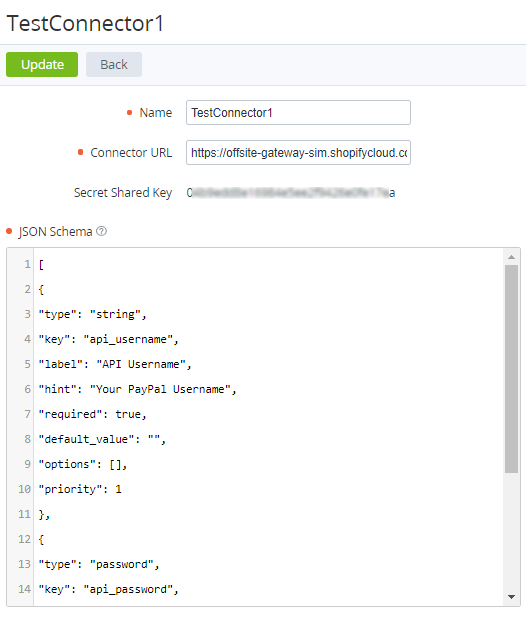Grab the JSON editor scrollbar thumb

click(x=511, y=369)
